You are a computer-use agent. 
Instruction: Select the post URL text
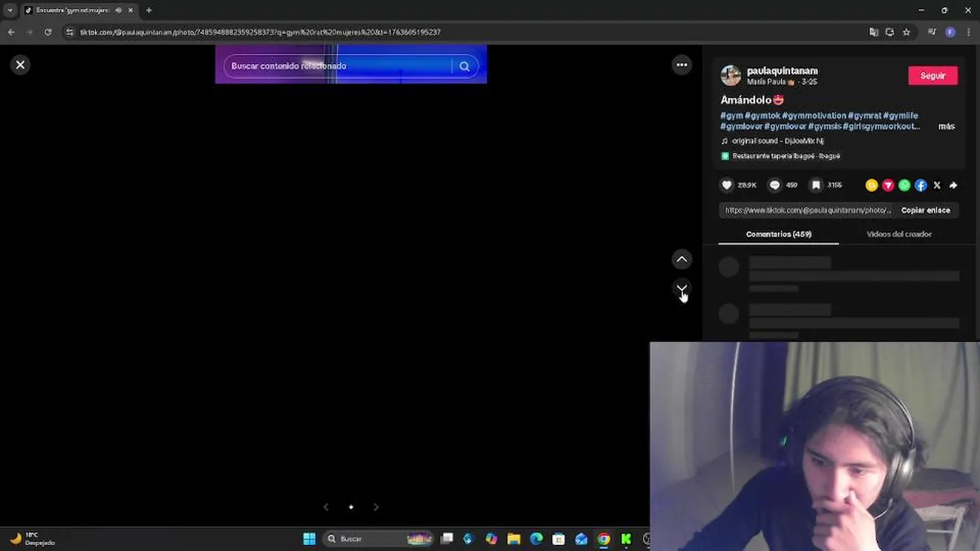[808, 210]
